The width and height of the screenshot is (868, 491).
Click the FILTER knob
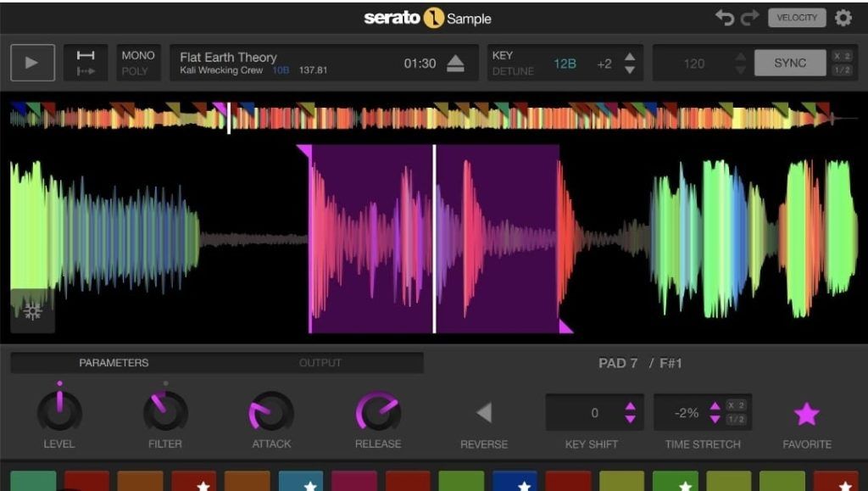[165, 410]
